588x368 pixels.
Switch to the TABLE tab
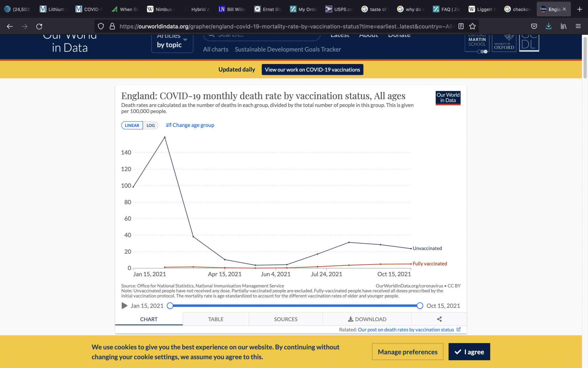point(216,319)
